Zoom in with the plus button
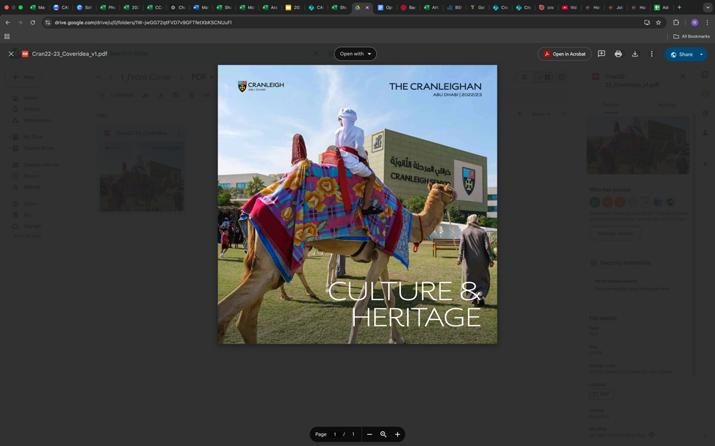This screenshot has width=715, height=446. tap(398, 434)
